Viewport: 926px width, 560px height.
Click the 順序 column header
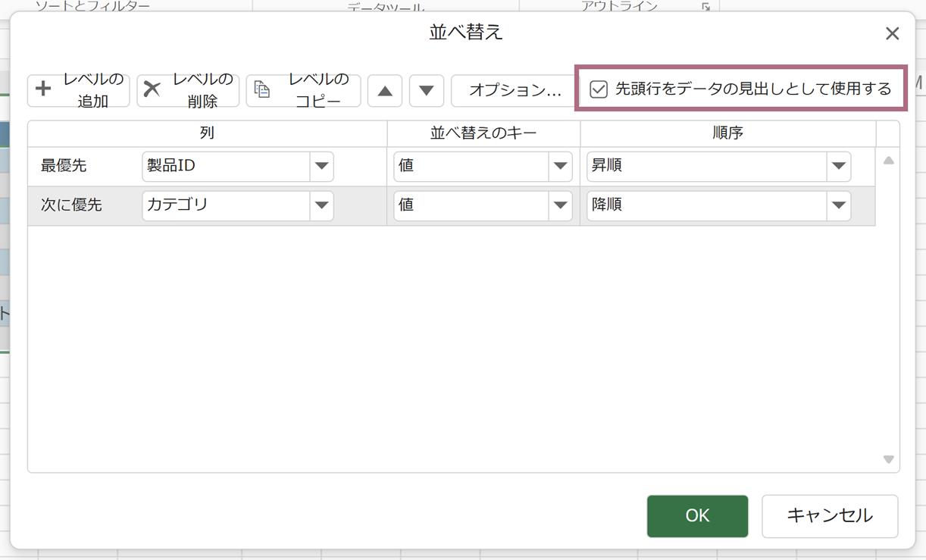(727, 133)
